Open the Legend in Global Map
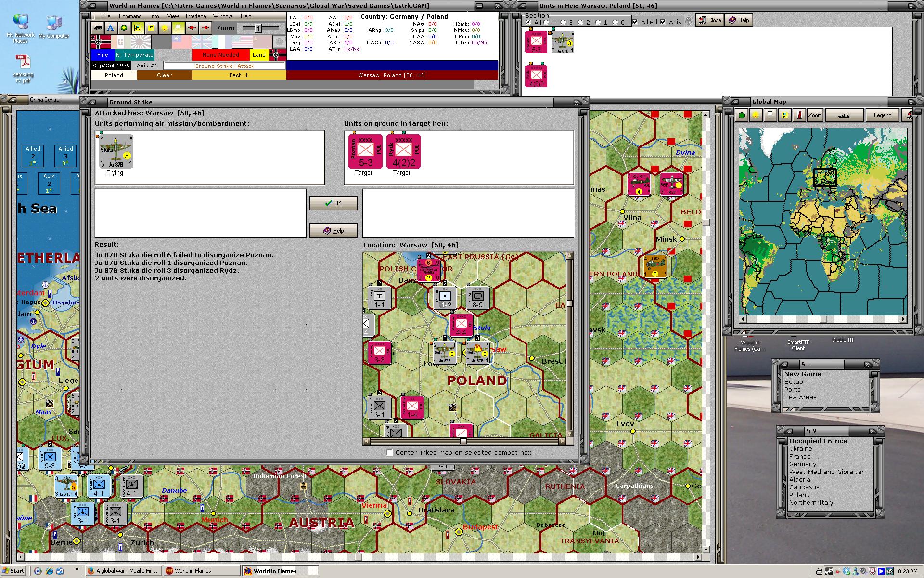The height and width of the screenshot is (578, 924). coord(882,115)
